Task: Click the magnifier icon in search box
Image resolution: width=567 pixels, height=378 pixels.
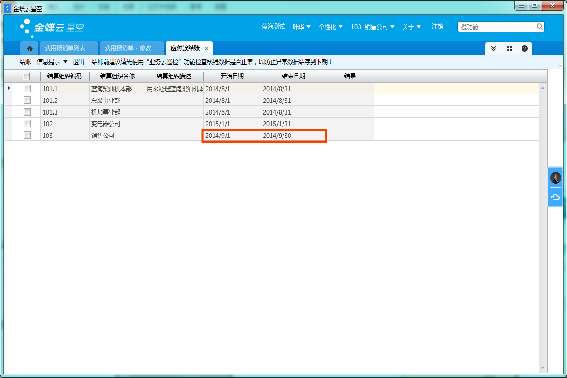Action: pos(539,27)
